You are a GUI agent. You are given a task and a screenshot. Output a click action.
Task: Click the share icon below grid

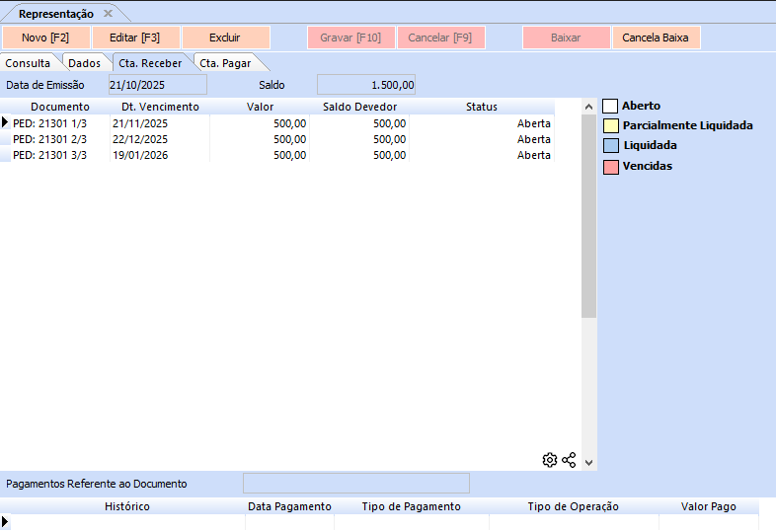(x=569, y=460)
